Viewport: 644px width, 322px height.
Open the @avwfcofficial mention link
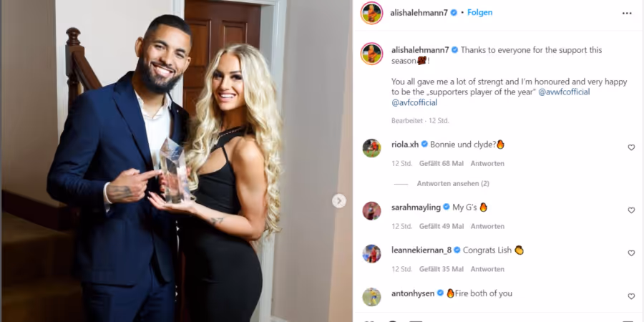(x=564, y=92)
